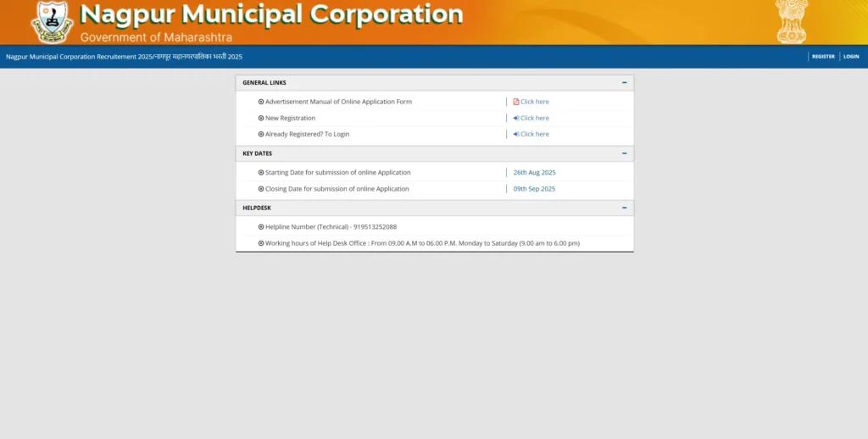Viewport: 868px width, 439px height.
Task: Click the red PDF icon for Advertisement Manual
Action: click(516, 102)
